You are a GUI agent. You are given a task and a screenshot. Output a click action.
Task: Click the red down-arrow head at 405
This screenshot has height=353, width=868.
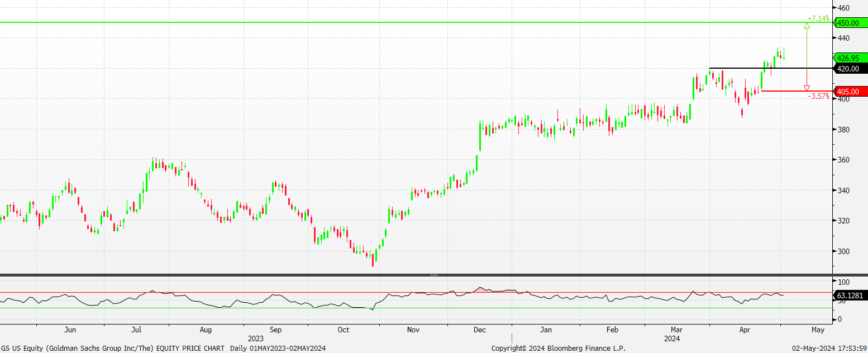pyautogui.click(x=807, y=88)
